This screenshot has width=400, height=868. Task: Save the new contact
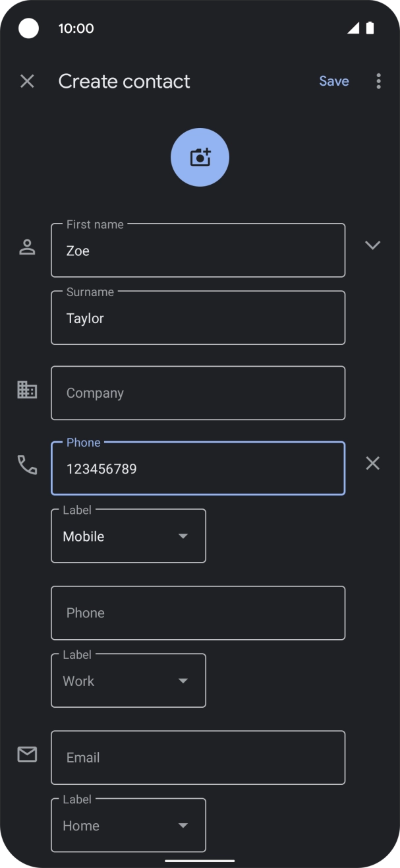333,81
